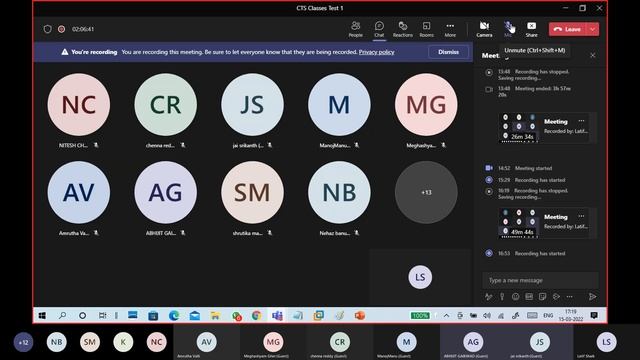The width and height of the screenshot is (640, 360).
Task: Set message delivery options exclamation icon
Action: coord(502,297)
